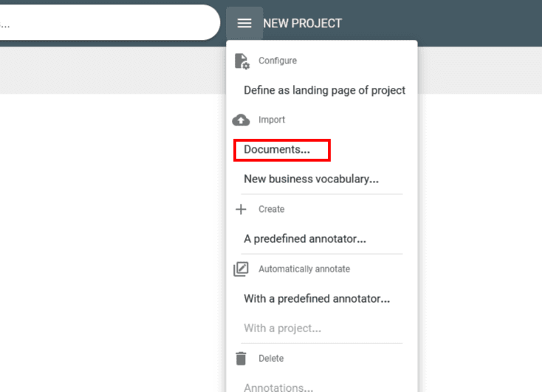Screen dimensions: 542x392
Task: Click the Automatically annotate icon
Action: [x=241, y=269]
